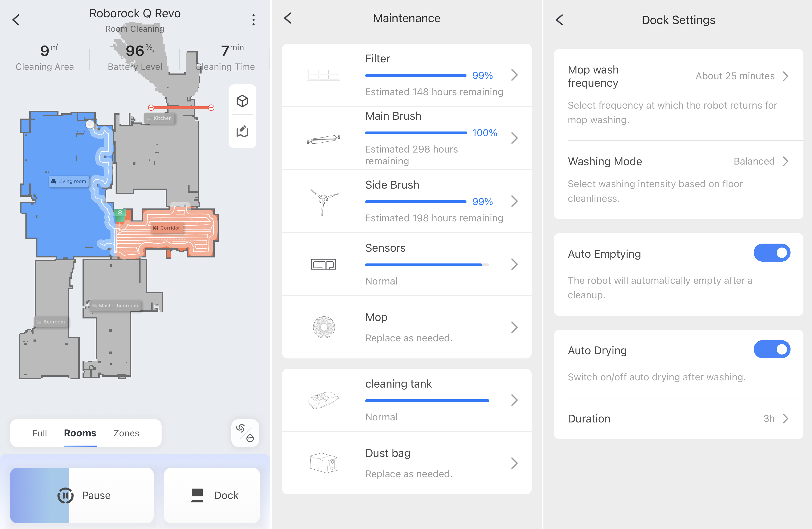Viewport: 812px width, 529px height.
Task: Click the '3h' duration value
Action: [769, 419]
